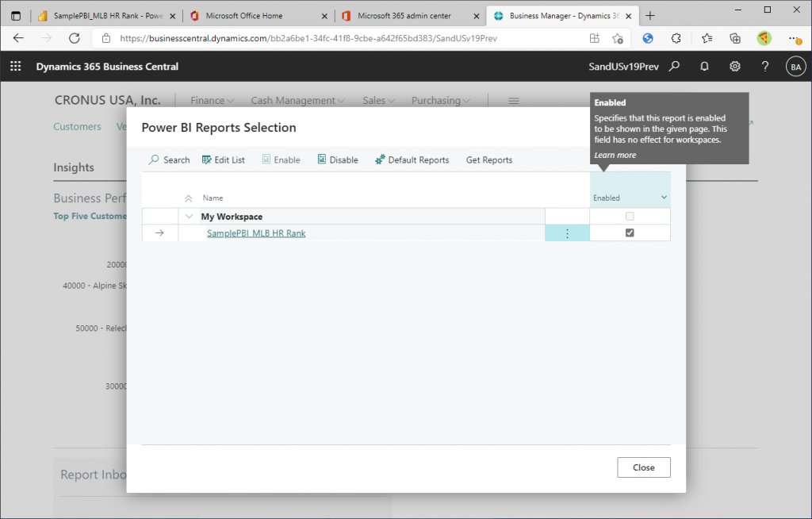View site information lock icon
This screenshot has height=519, width=812.
coord(106,38)
